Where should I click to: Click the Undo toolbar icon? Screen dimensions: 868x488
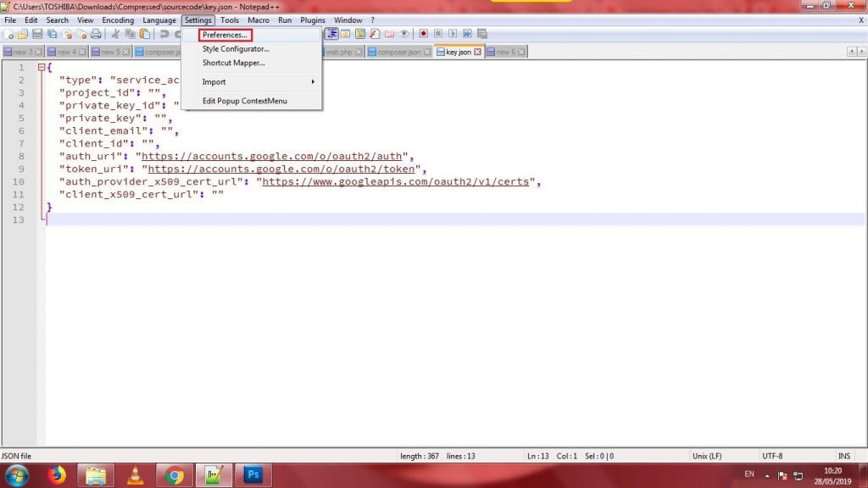164,34
